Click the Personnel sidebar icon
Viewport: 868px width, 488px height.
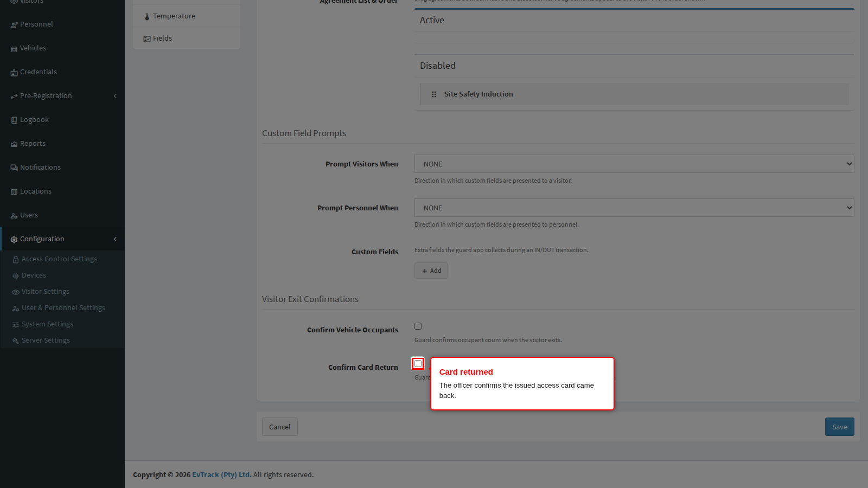(x=14, y=25)
